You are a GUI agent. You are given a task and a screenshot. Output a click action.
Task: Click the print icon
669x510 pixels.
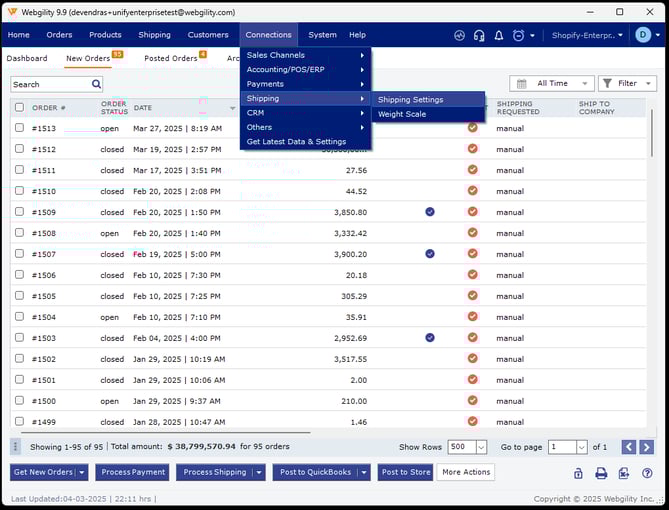click(x=601, y=473)
